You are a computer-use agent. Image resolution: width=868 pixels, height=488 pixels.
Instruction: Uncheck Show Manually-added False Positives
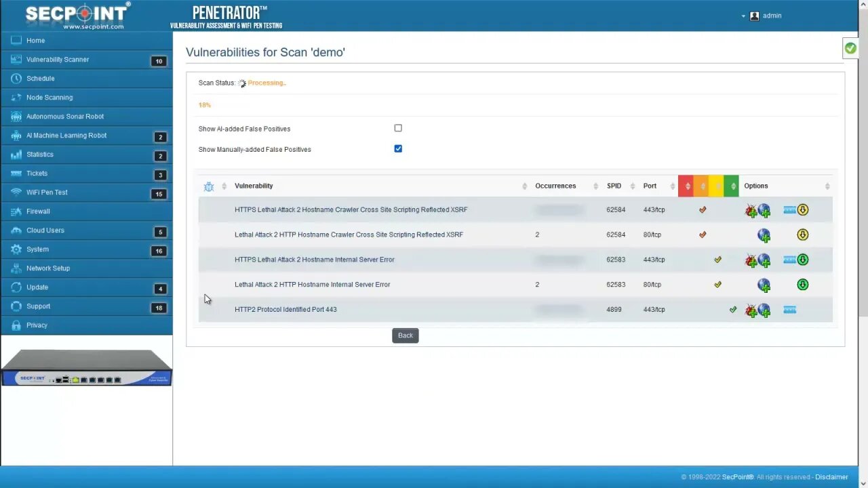398,148
